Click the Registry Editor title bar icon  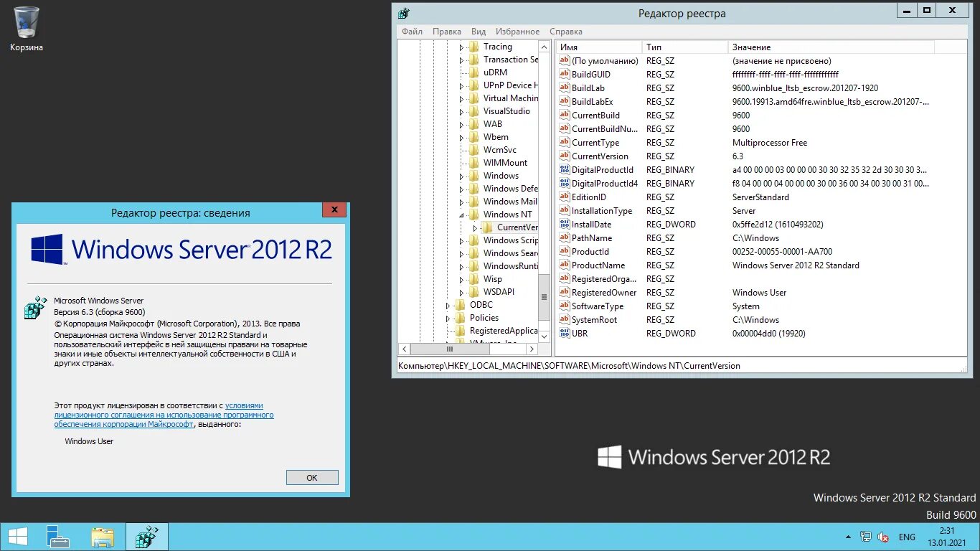tap(404, 13)
